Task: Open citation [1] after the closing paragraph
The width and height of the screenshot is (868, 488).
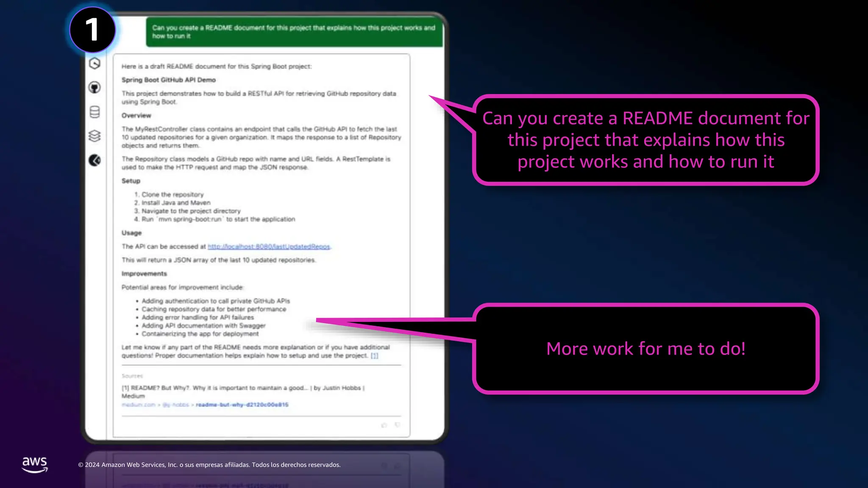Action: click(374, 355)
